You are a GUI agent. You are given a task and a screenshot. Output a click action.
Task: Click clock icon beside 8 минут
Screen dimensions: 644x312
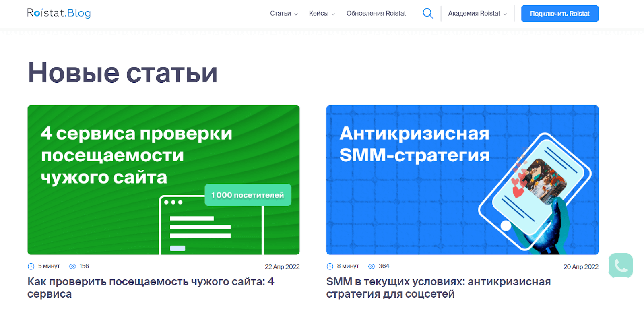[x=330, y=267]
